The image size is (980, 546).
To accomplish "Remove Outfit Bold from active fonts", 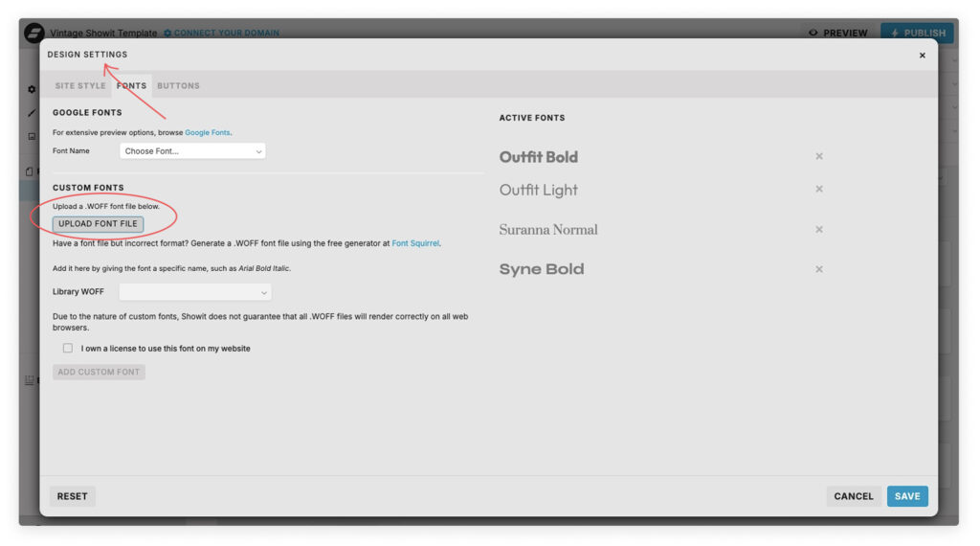I will (819, 156).
